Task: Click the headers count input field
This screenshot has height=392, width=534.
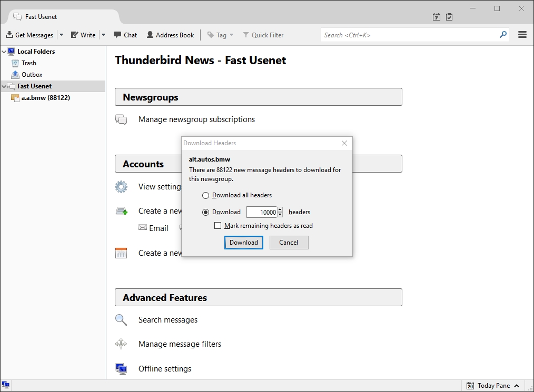Action: pos(262,212)
